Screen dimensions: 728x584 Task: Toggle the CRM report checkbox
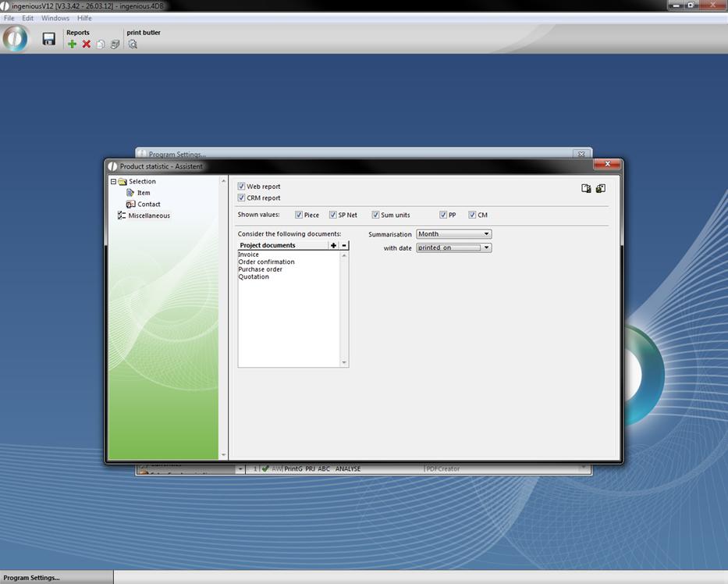coord(241,198)
